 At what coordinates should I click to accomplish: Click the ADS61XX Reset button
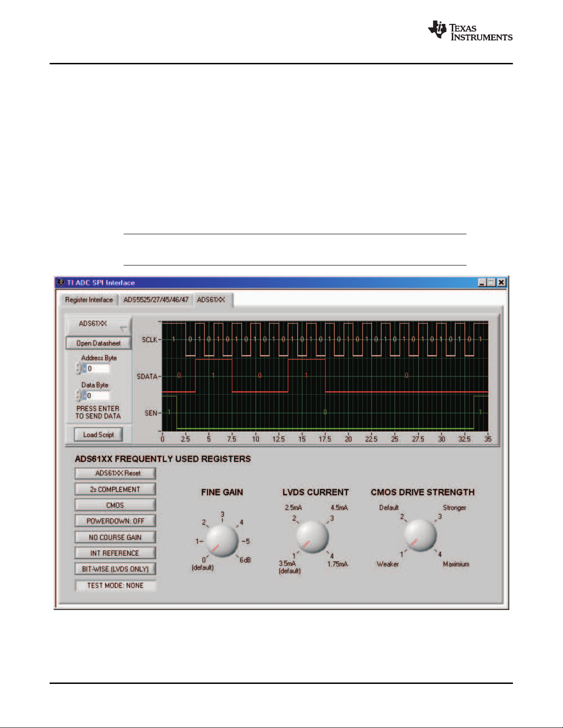[x=115, y=473]
